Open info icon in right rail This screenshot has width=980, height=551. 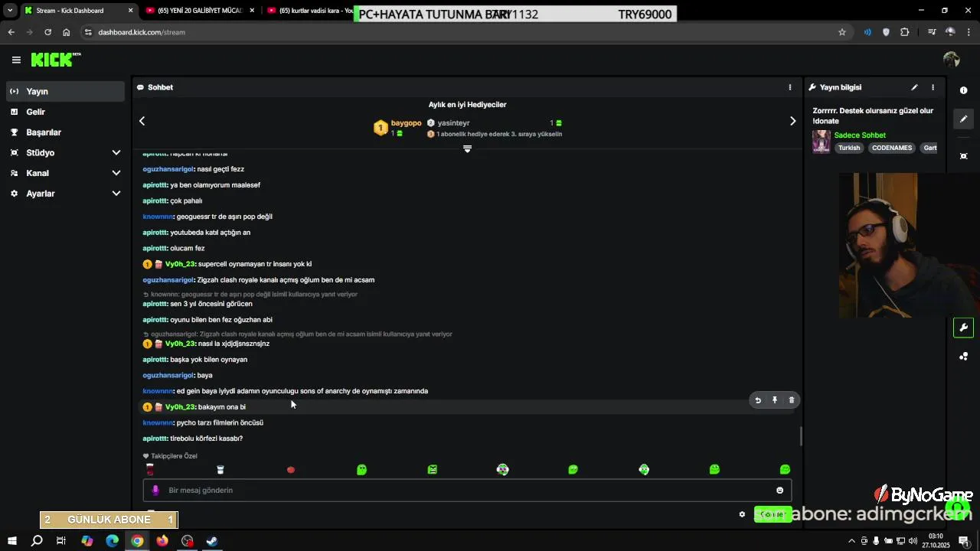point(963,90)
